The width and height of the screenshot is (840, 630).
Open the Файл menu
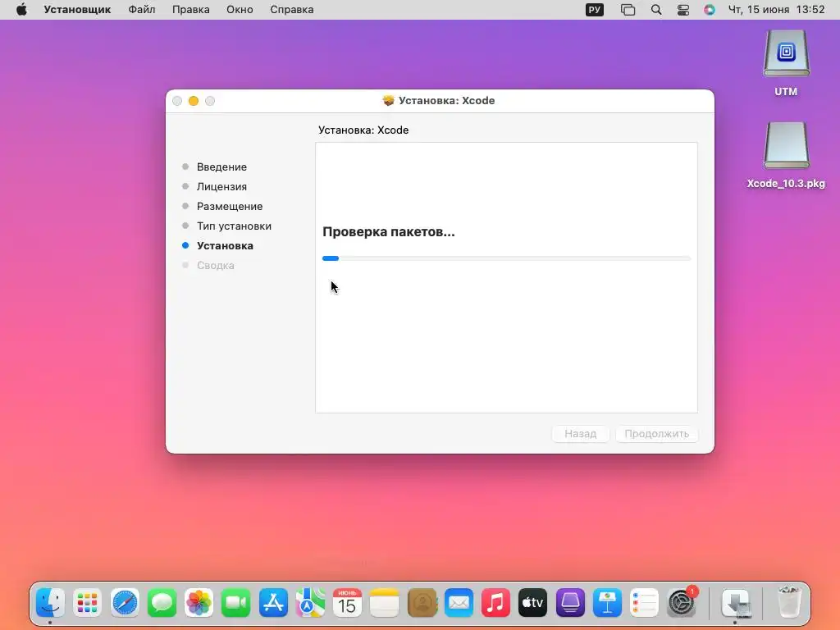[x=141, y=10]
